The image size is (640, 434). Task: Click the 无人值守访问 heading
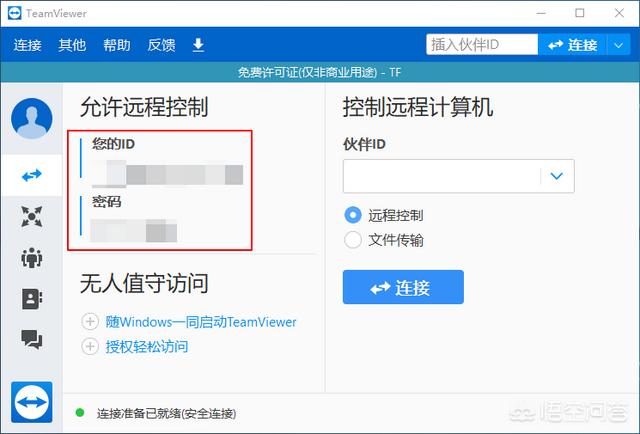click(x=144, y=283)
